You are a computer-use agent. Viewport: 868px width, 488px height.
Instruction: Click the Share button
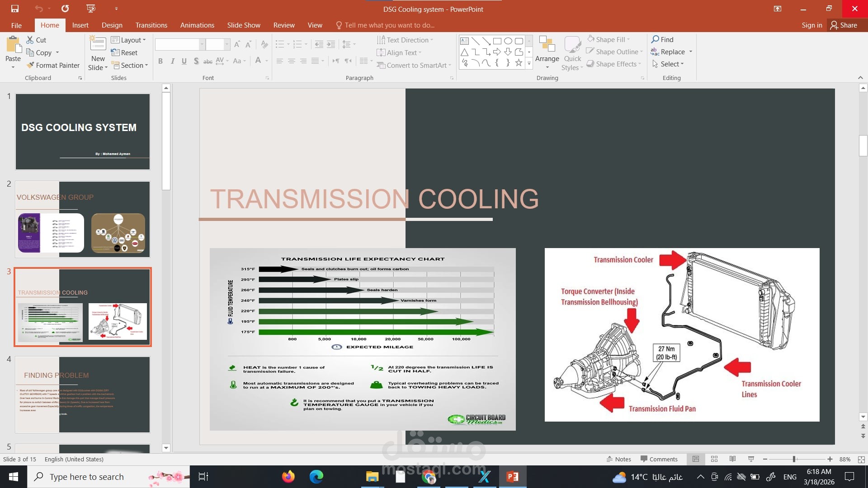844,25
